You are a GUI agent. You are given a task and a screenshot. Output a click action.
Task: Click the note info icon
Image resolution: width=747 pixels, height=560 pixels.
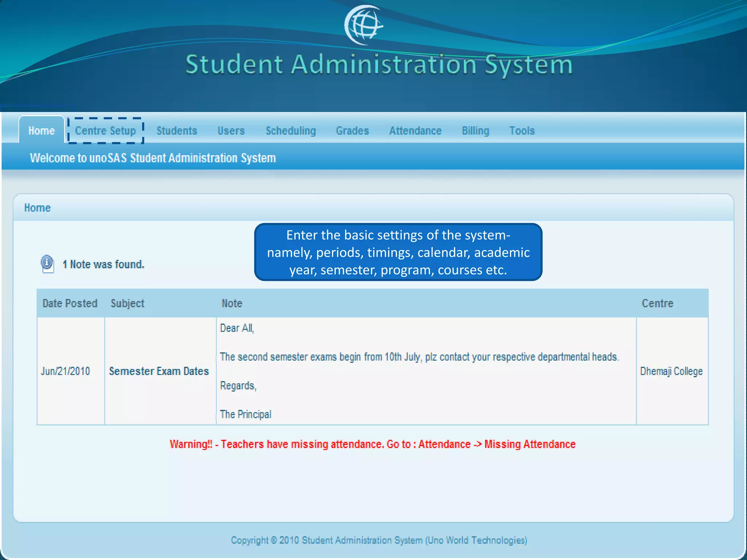pos(47,264)
